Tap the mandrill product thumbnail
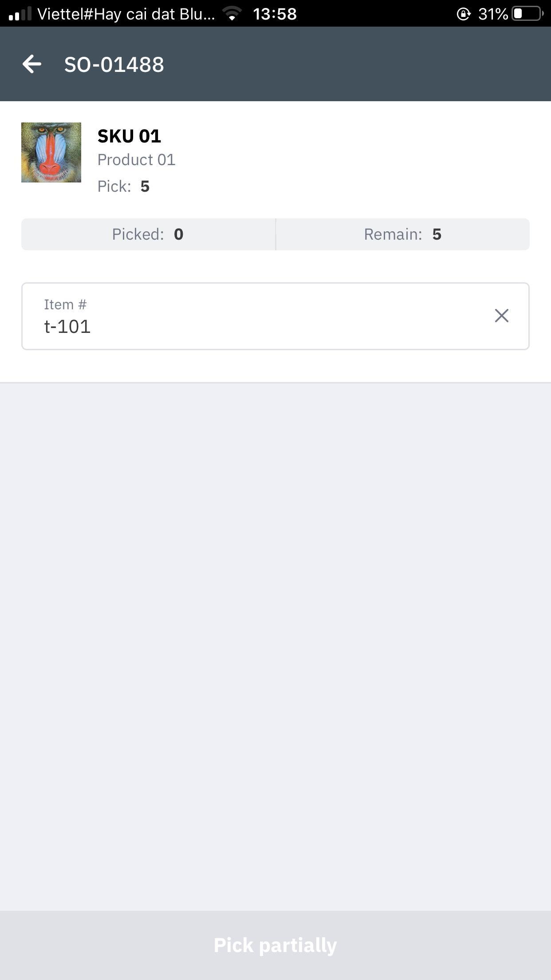551x980 pixels. [51, 152]
